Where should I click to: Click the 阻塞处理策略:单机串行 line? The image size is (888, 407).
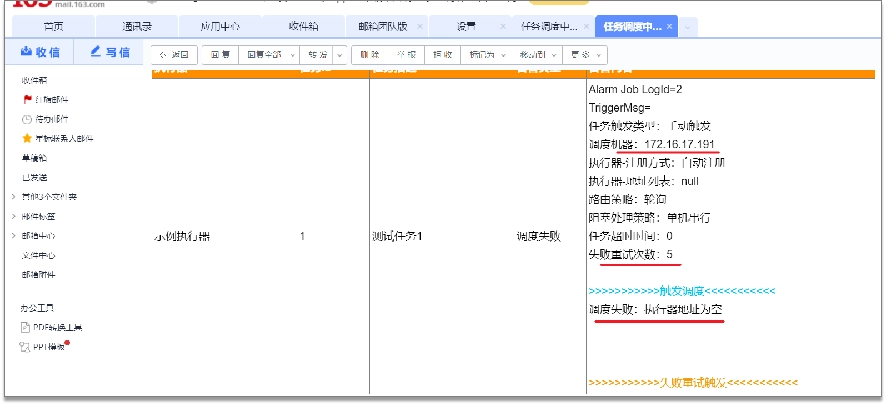(650, 218)
